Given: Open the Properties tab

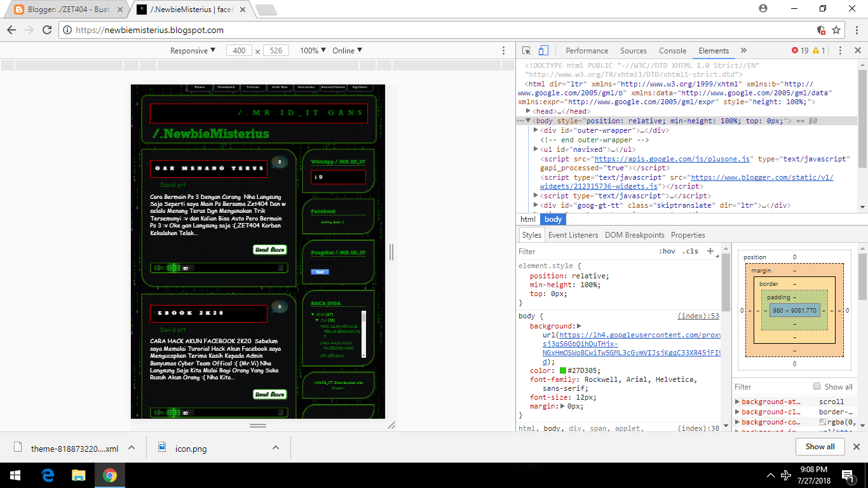Looking at the screenshot, I should 688,235.
